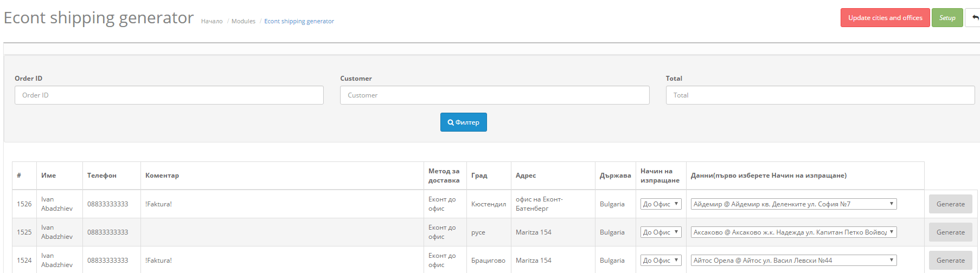Open До Офис dropdown for order 1524
The height and width of the screenshot is (273, 980).
click(661, 261)
